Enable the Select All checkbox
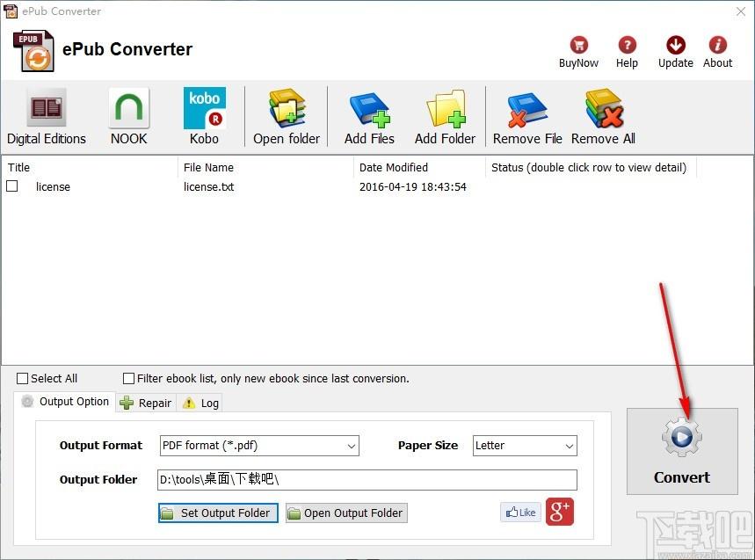 [22, 379]
